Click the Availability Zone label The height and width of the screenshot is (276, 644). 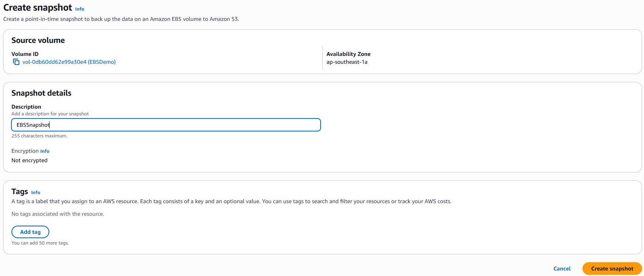tap(348, 54)
